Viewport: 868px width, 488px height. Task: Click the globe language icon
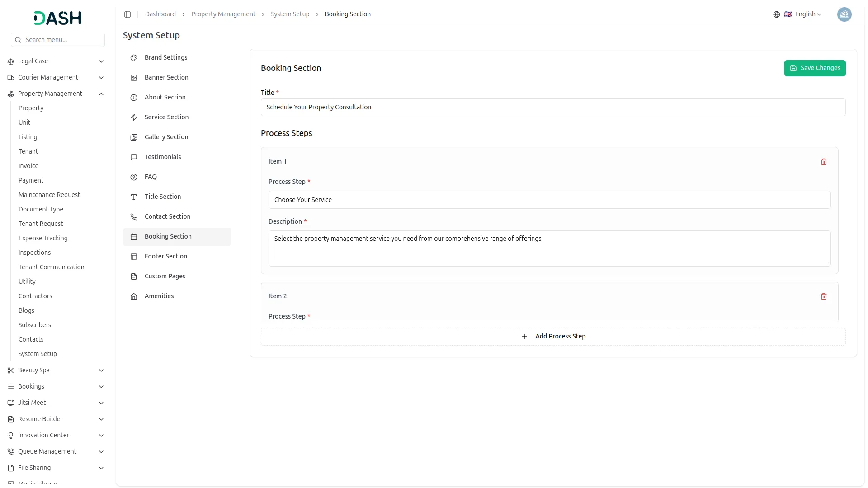click(776, 14)
